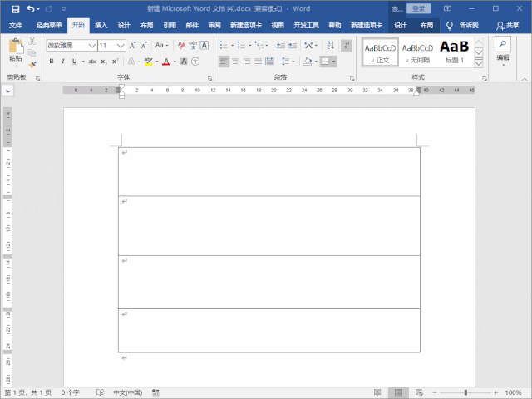
Task: Undo the last action
Action: click(31, 9)
